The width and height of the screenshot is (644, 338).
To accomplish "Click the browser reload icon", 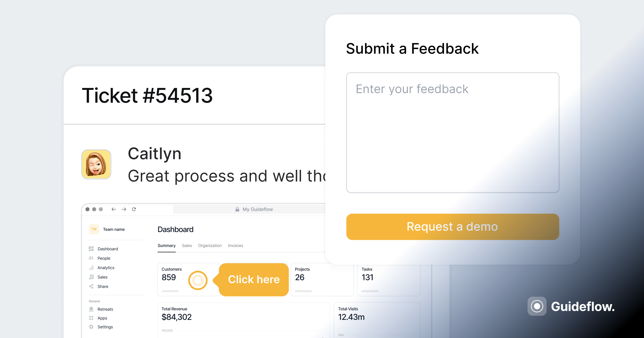I will tap(134, 210).
